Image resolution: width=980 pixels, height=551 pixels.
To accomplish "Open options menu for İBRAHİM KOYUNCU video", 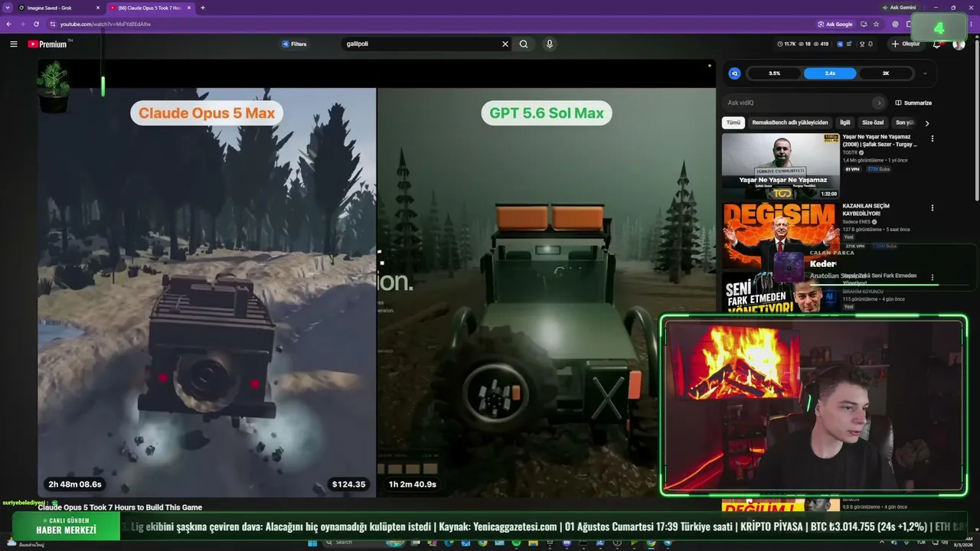I will point(932,277).
